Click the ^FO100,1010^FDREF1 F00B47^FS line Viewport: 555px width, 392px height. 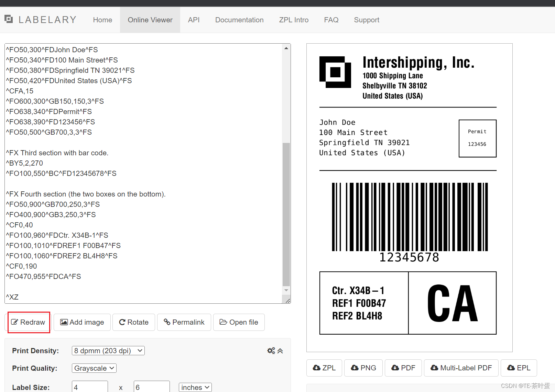click(x=63, y=246)
